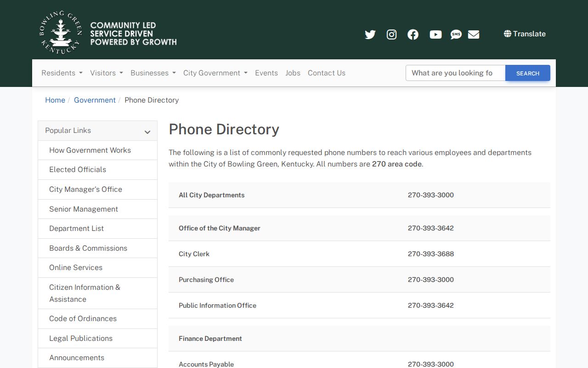The image size is (588, 368).
Task: Click the email envelope icon
Action: 474,34
